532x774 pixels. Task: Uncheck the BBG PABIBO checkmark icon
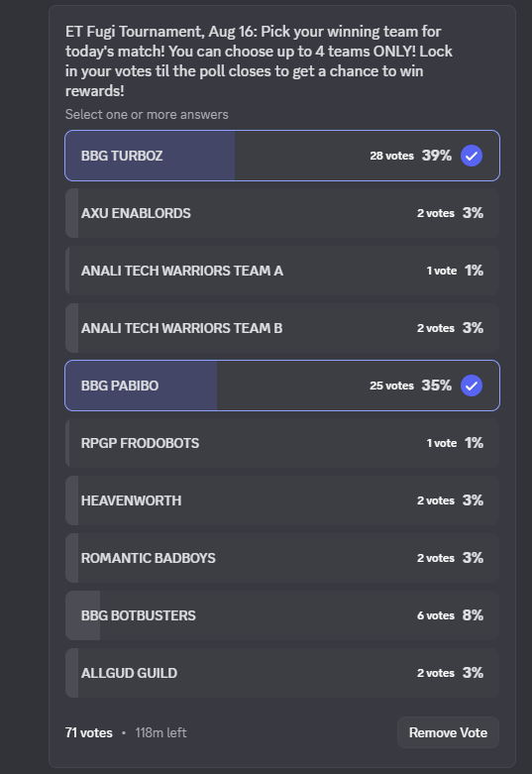point(472,386)
